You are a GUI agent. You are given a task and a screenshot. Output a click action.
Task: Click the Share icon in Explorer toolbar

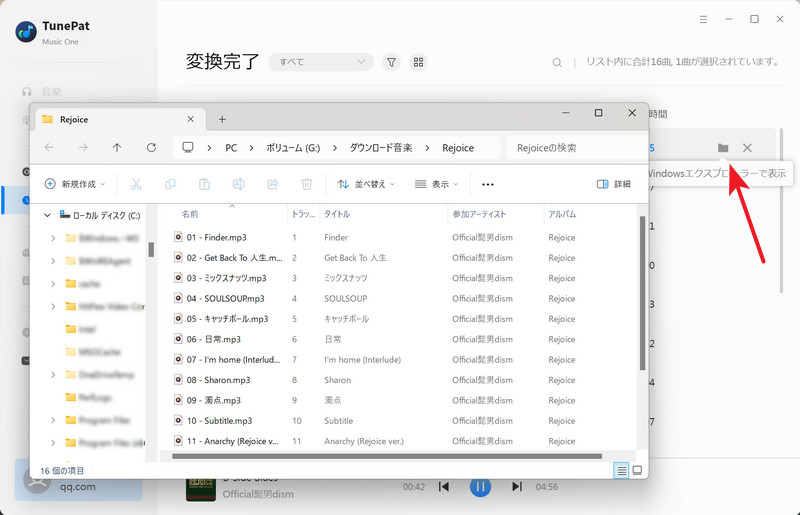(272, 184)
